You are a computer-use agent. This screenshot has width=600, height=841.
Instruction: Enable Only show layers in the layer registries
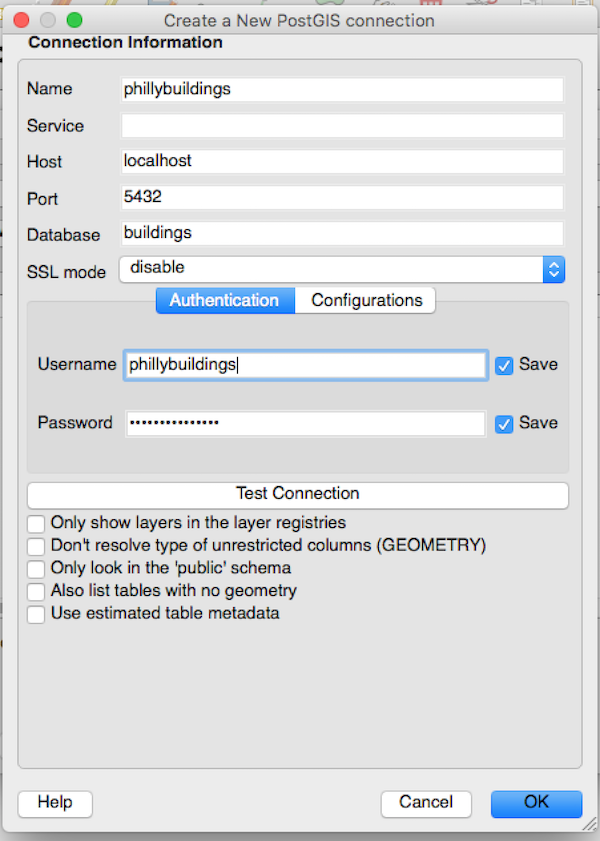tap(36, 523)
